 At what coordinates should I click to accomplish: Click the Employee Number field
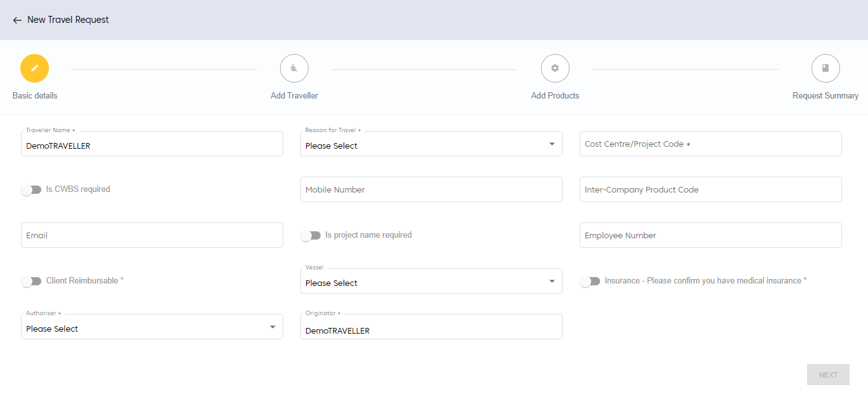tap(710, 235)
